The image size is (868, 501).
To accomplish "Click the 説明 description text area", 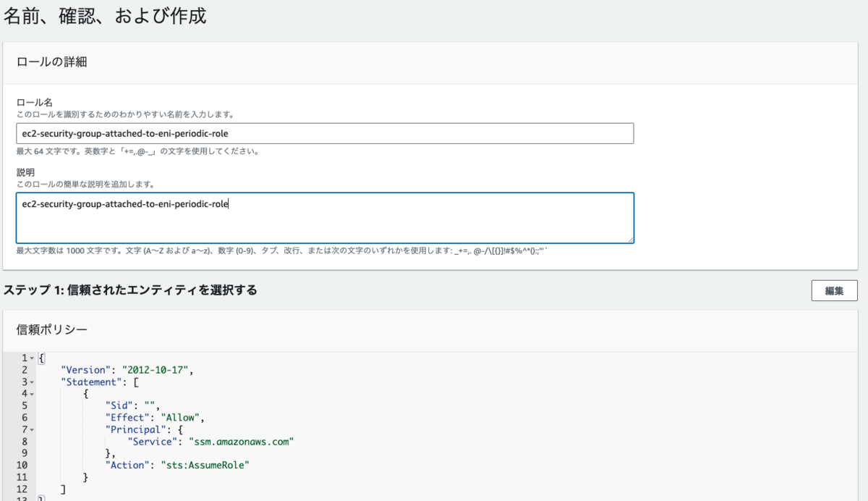I will click(x=325, y=218).
